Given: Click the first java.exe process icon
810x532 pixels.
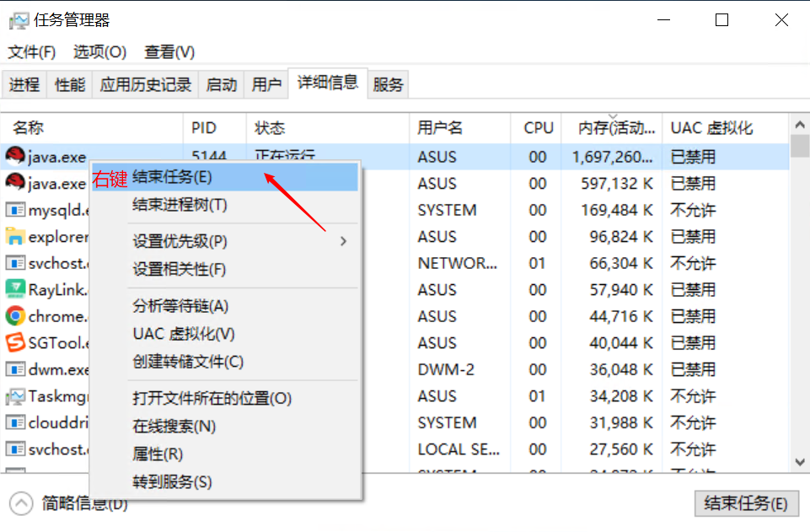Looking at the screenshot, I should point(15,157).
